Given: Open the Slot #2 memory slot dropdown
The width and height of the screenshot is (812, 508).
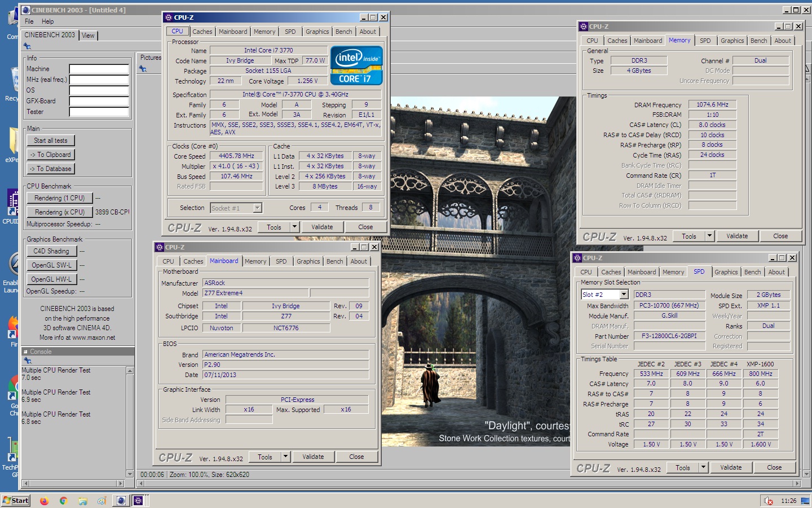Looking at the screenshot, I should [624, 295].
